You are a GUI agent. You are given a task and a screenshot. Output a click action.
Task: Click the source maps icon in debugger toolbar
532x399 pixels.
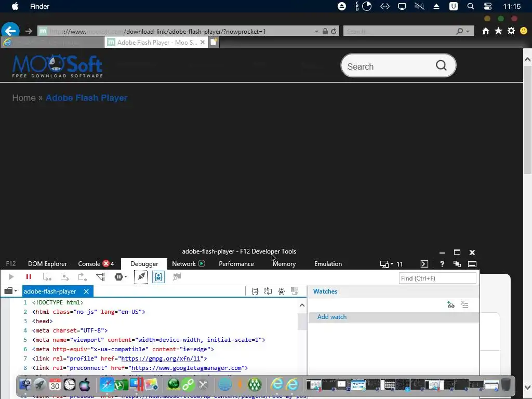coord(177,277)
